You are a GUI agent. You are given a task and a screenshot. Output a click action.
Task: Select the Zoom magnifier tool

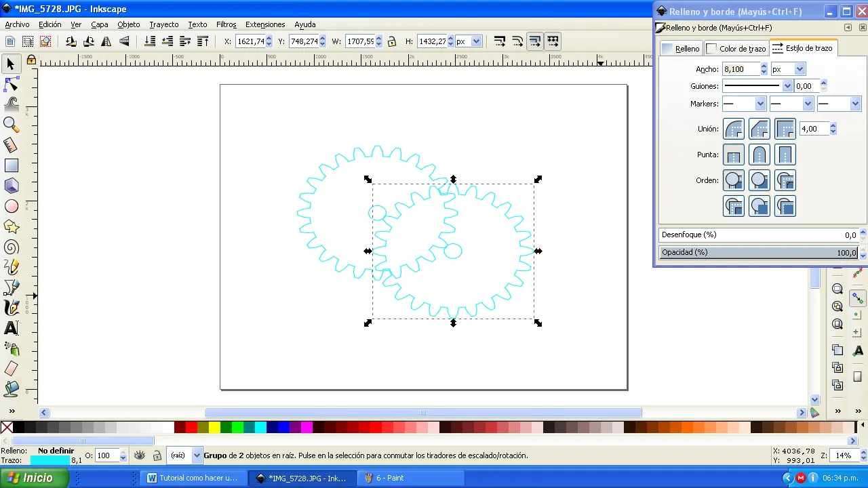coord(11,125)
